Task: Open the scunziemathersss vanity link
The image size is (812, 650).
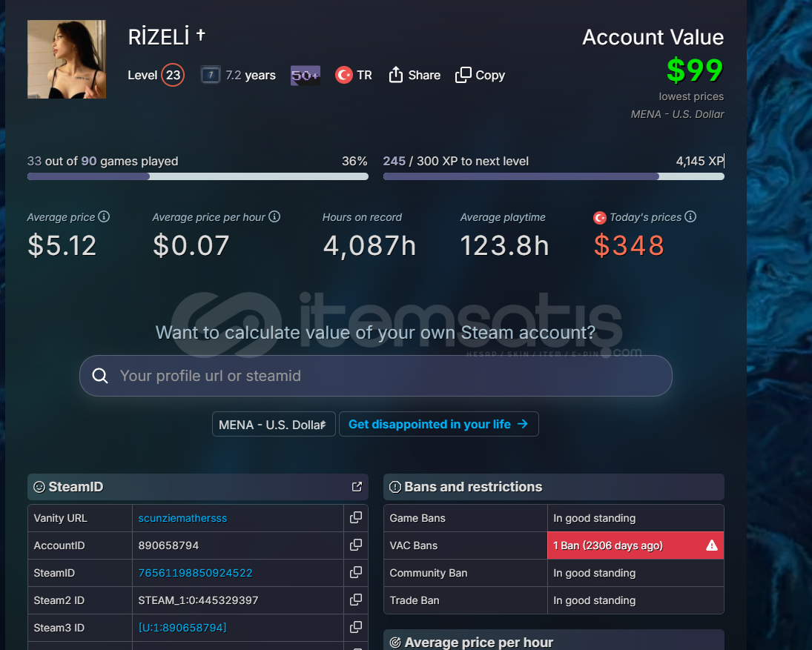Action: (x=182, y=518)
